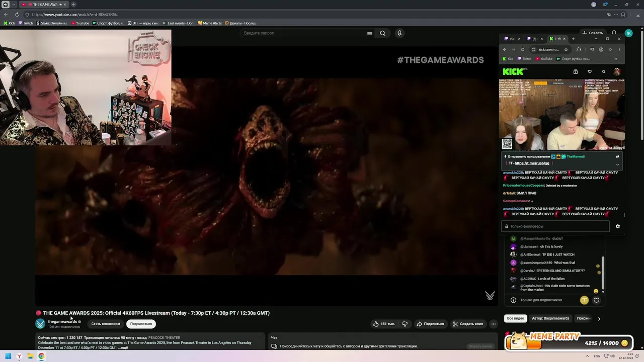Open File Explorer from taskbar
Image resolution: width=644 pixels, height=362 pixels.
(30, 356)
